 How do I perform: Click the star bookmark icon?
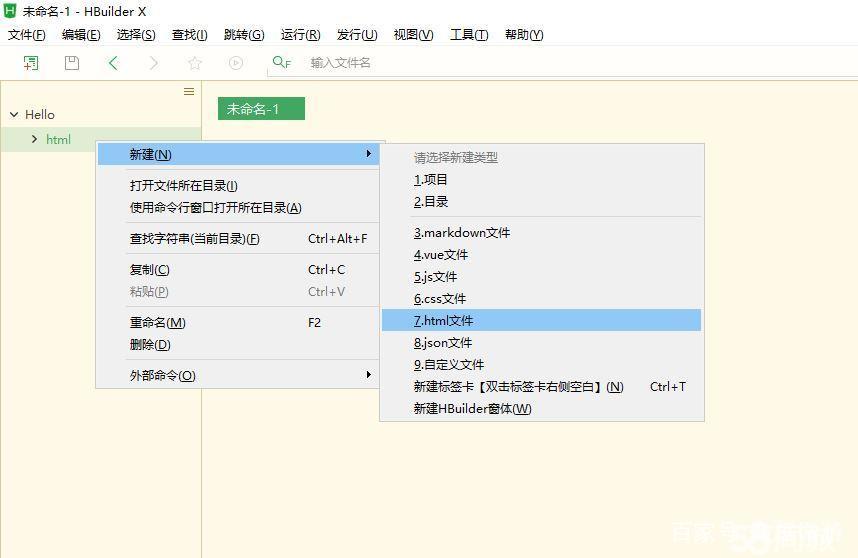(x=195, y=63)
